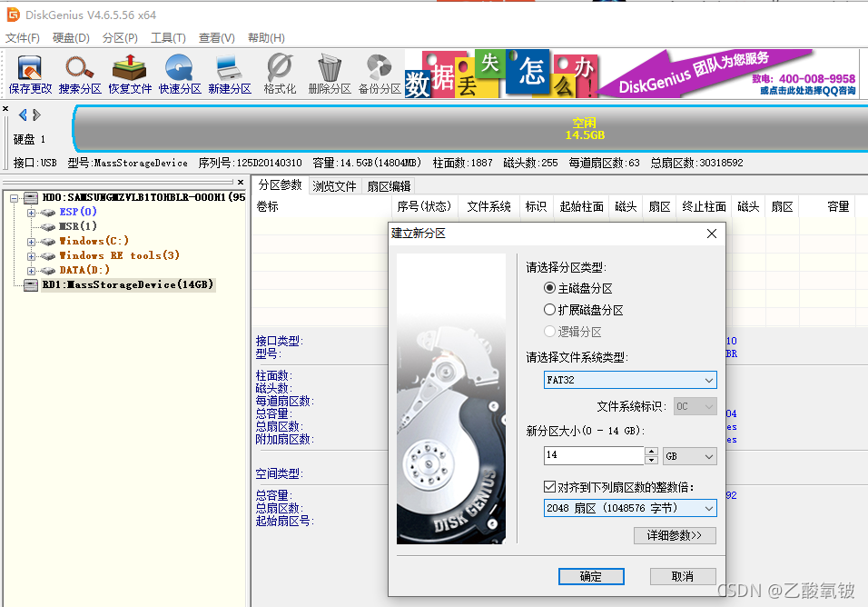Click the 14.5GB free space disk bar
The width and height of the screenshot is (868, 607).
pos(470,128)
